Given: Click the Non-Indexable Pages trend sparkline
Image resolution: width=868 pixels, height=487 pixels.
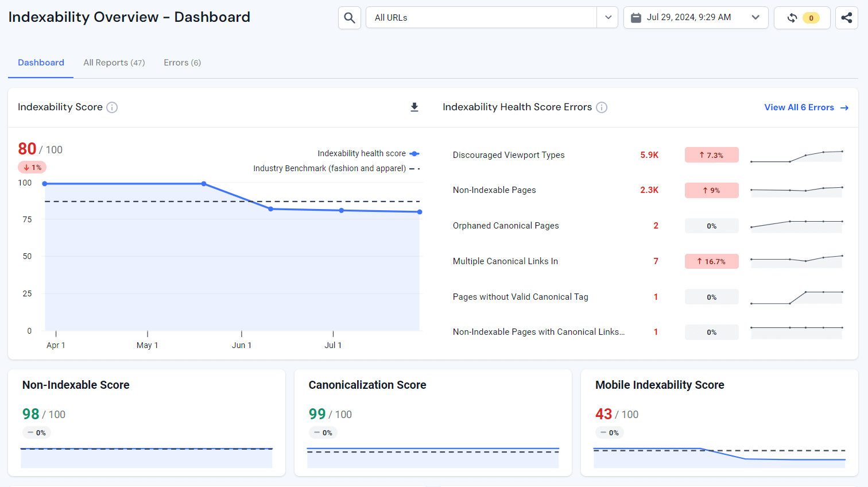Looking at the screenshot, I should [797, 190].
